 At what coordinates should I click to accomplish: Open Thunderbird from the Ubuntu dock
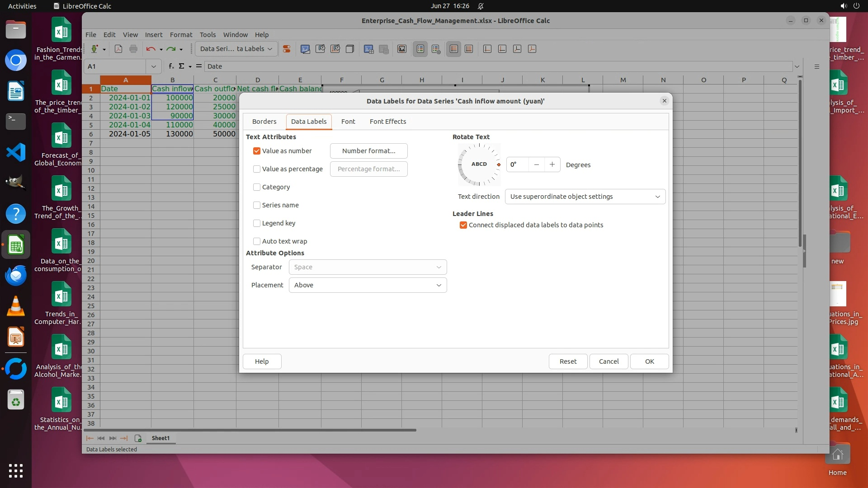pyautogui.click(x=16, y=275)
